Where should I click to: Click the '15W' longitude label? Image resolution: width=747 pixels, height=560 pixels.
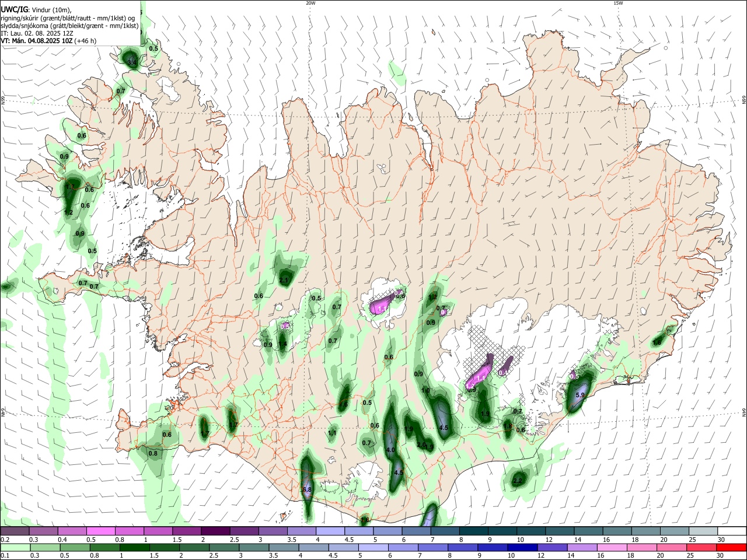(x=618, y=3)
